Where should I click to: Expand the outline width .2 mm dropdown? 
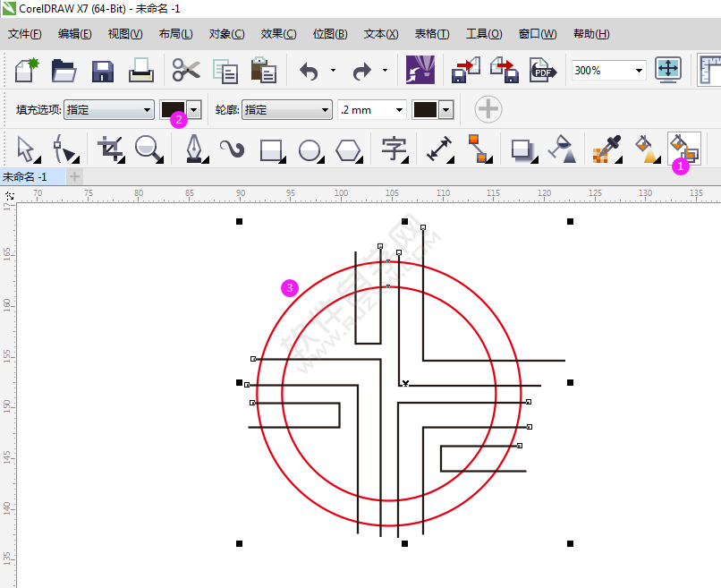tap(400, 108)
